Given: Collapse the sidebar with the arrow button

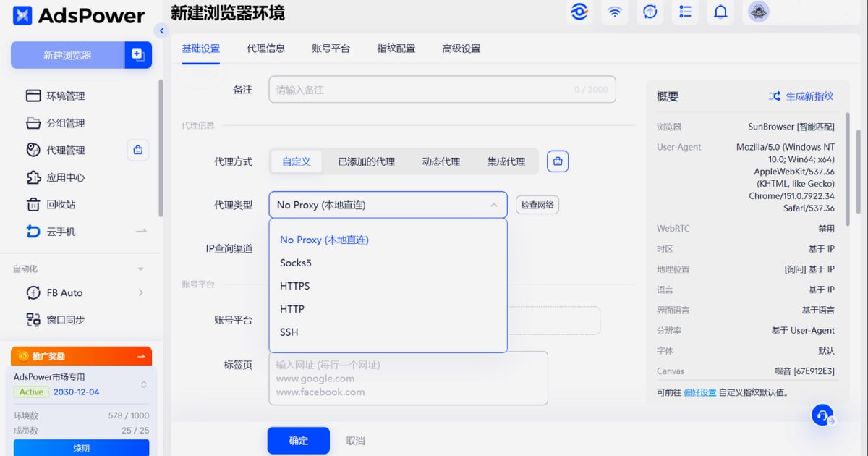Looking at the screenshot, I should click(x=161, y=30).
